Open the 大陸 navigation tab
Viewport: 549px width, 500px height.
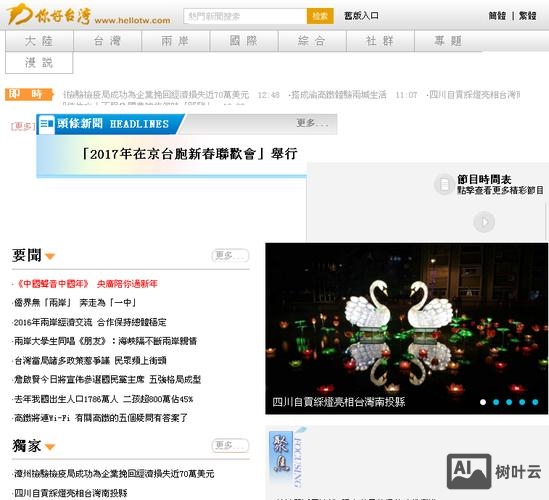(x=39, y=41)
